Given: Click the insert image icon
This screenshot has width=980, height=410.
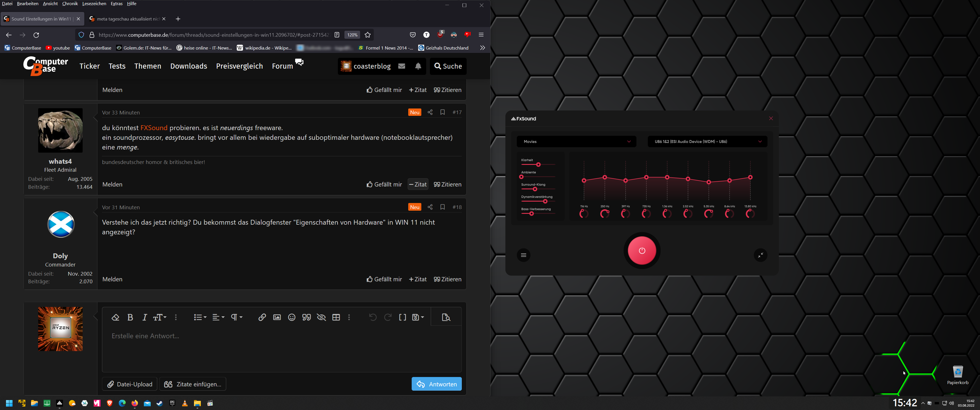Looking at the screenshot, I should click(277, 317).
